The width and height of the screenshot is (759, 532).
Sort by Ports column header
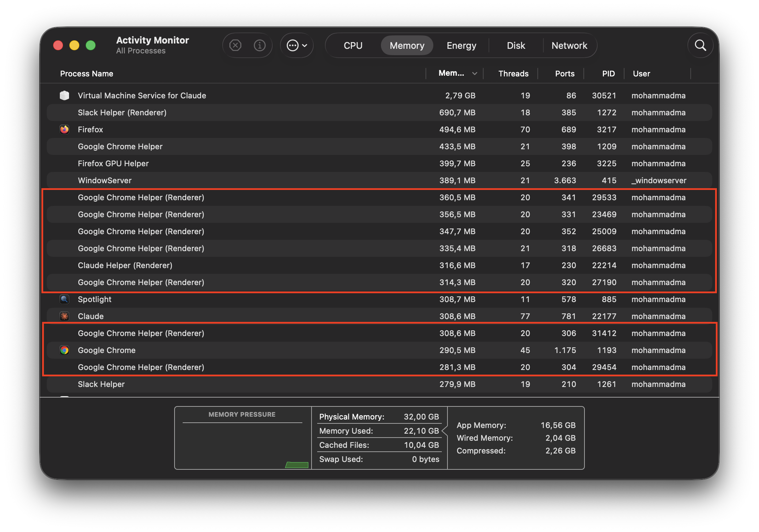point(565,74)
